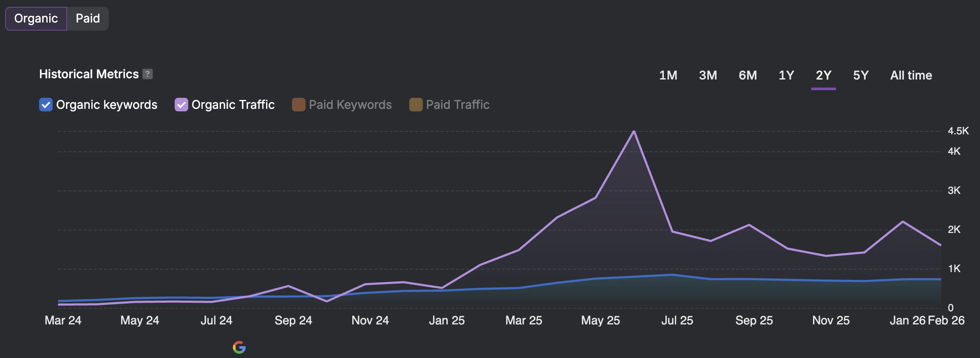Show All time historical data
Screen dimensions: 980x358
[911, 75]
